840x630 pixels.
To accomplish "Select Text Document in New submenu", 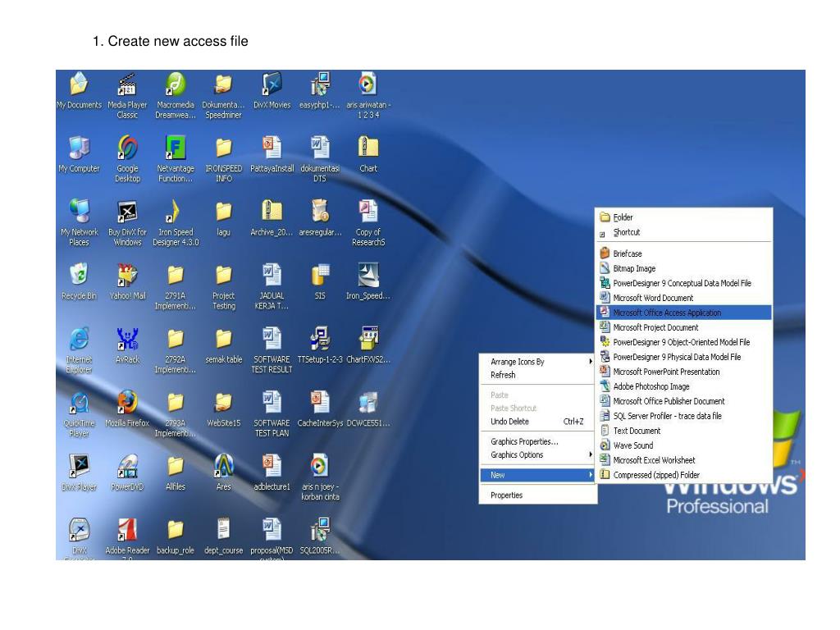I will (x=684, y=430).
